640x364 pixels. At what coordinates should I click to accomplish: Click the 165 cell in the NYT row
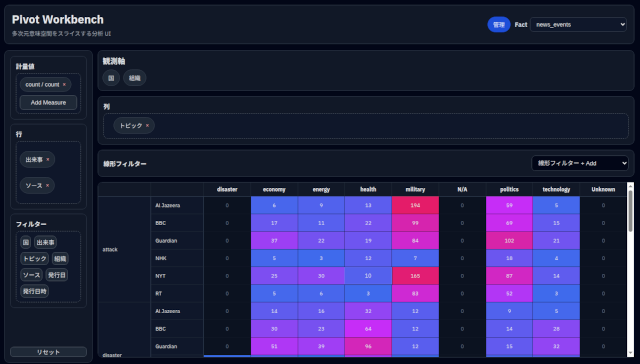[x=415, y=276]
